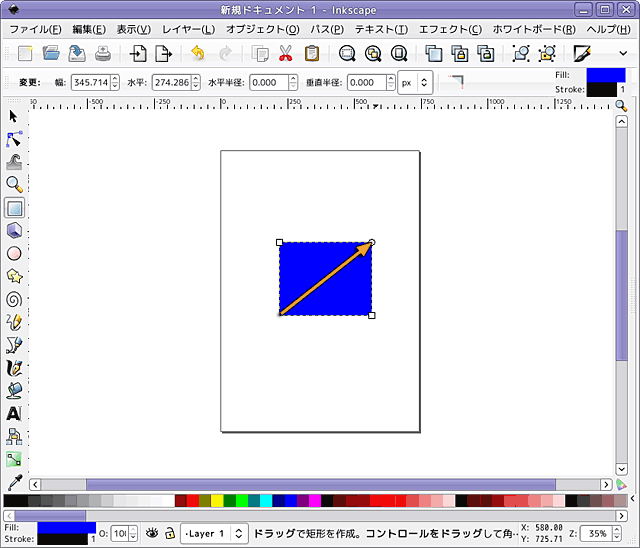Select the Text tool
This screenshot has width=640, height=548.
click(14, 413)
